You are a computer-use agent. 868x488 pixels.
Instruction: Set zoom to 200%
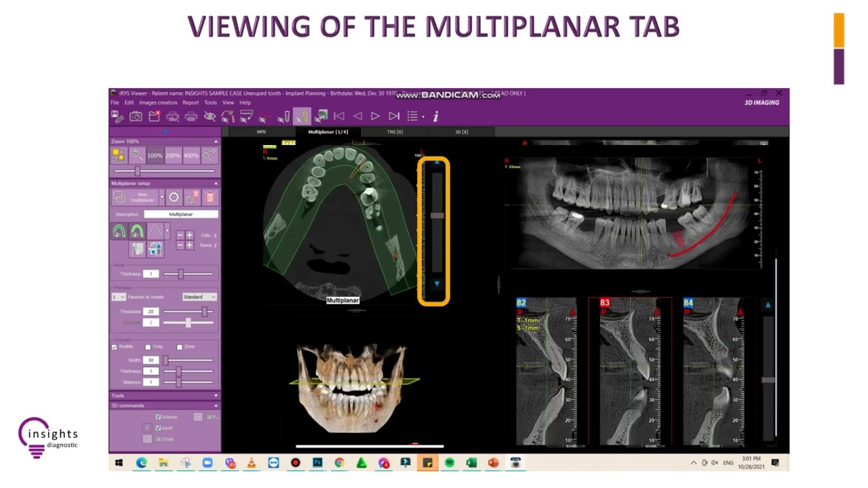coord(173,155)
